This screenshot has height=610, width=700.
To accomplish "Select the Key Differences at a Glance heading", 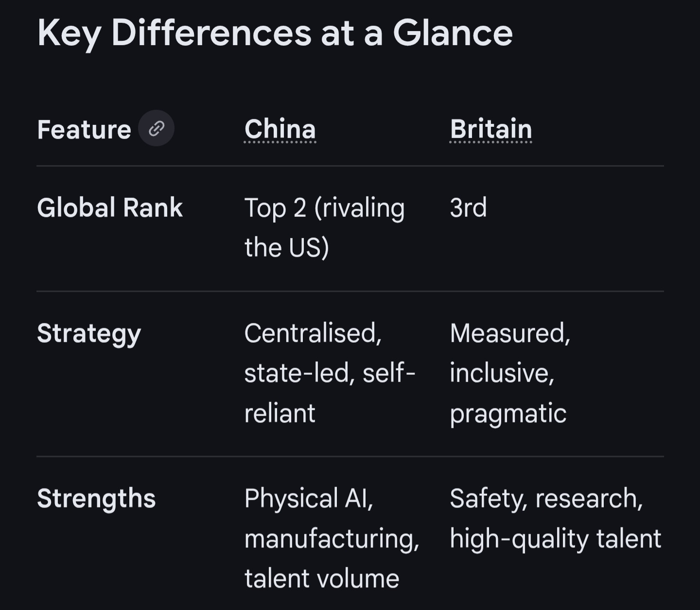I will [275, 33].
